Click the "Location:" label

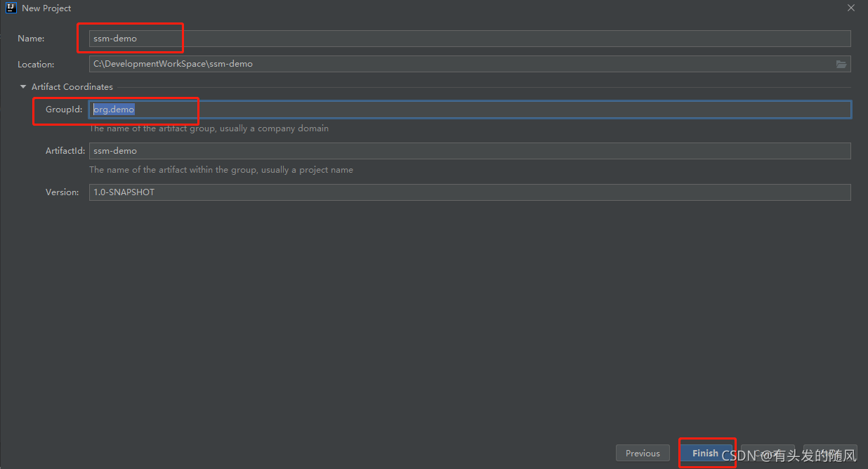pyautogui.click(x=36, y=64)
